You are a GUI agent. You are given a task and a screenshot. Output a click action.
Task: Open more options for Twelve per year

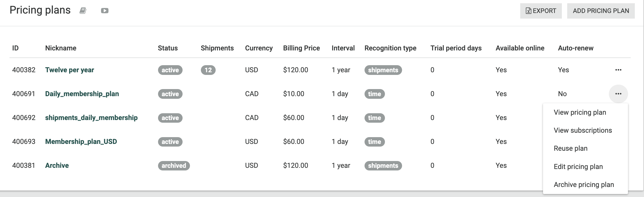coord(618,70)
